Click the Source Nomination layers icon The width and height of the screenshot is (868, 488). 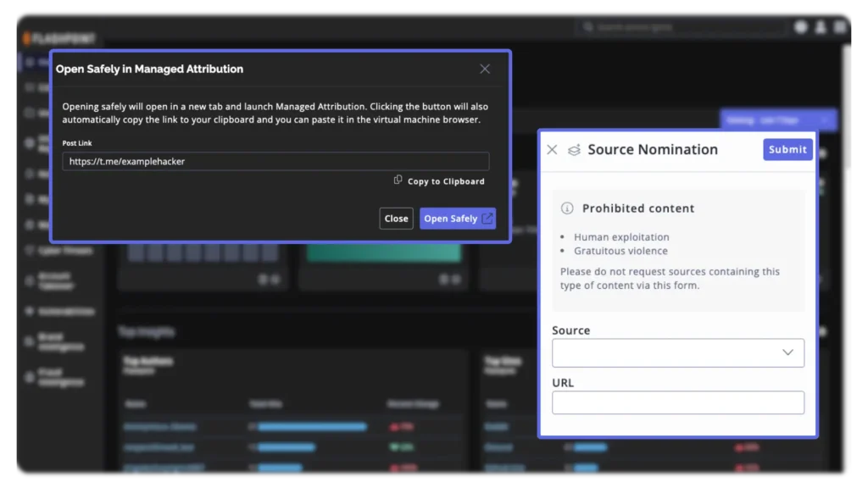tap(574, 150)
